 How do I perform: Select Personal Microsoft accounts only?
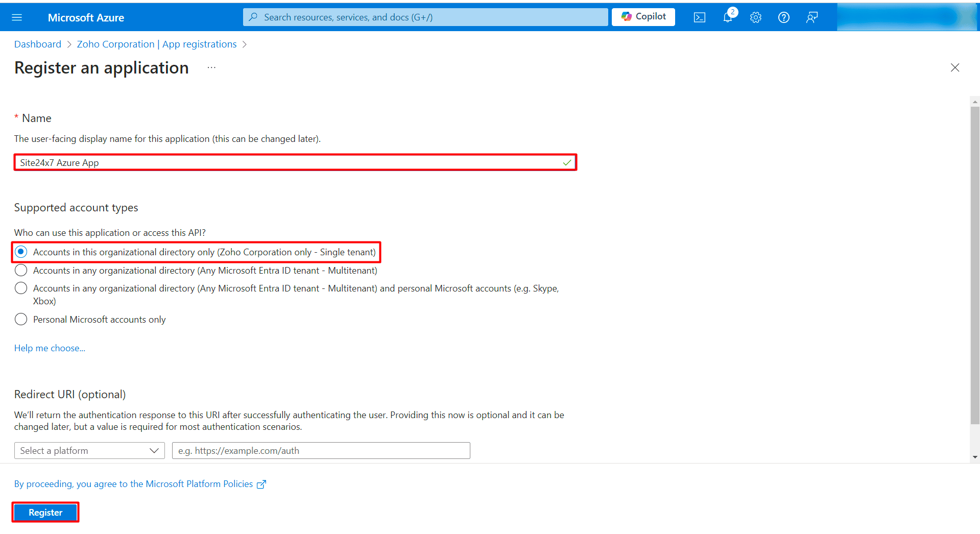[x=21, y=319]
